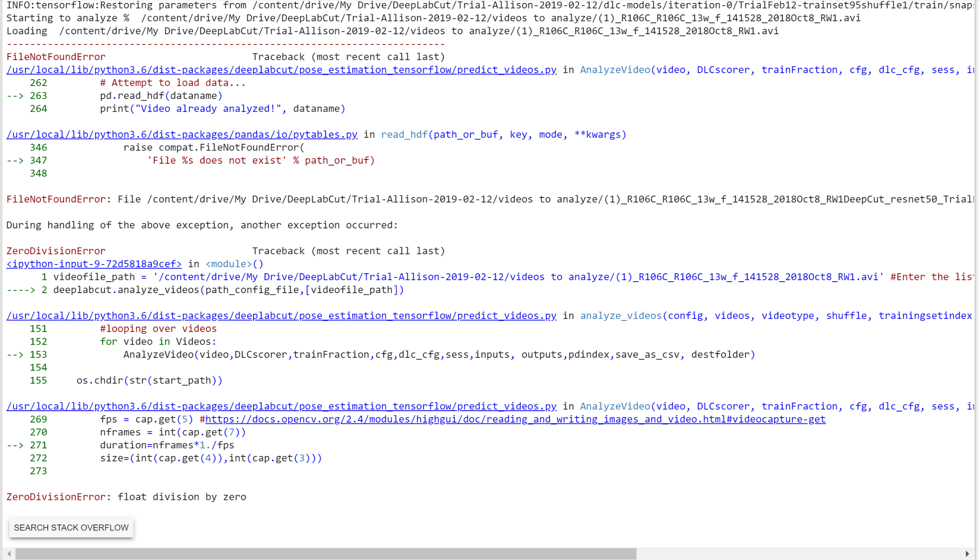Image resolution: width=980 pixels, height=560 pixels.
Task: Open the ipython-input-9-72d5818a9cef link
Action: (x=94, y=264)
